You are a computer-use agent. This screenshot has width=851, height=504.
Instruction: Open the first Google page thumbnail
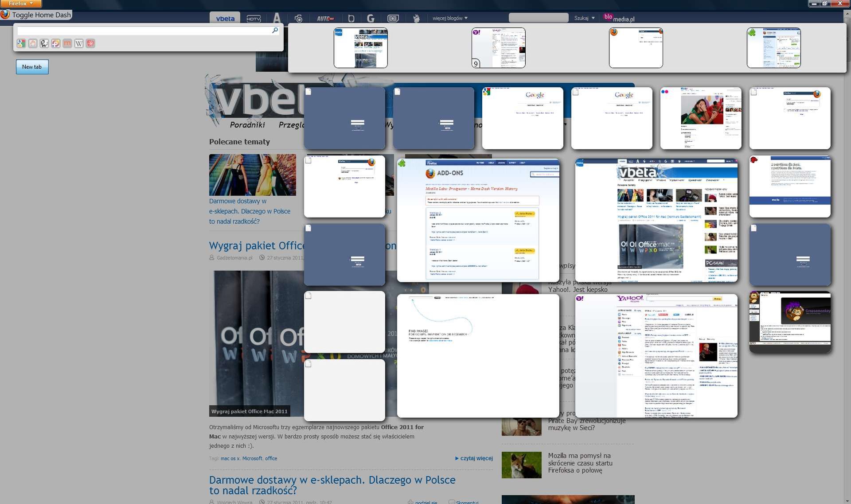coord(523,118)
